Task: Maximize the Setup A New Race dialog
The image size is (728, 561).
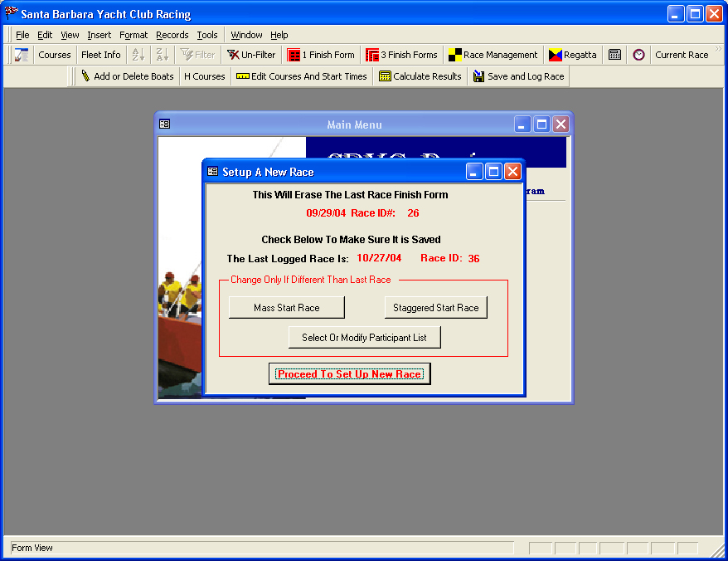Action: pos(493,172)
